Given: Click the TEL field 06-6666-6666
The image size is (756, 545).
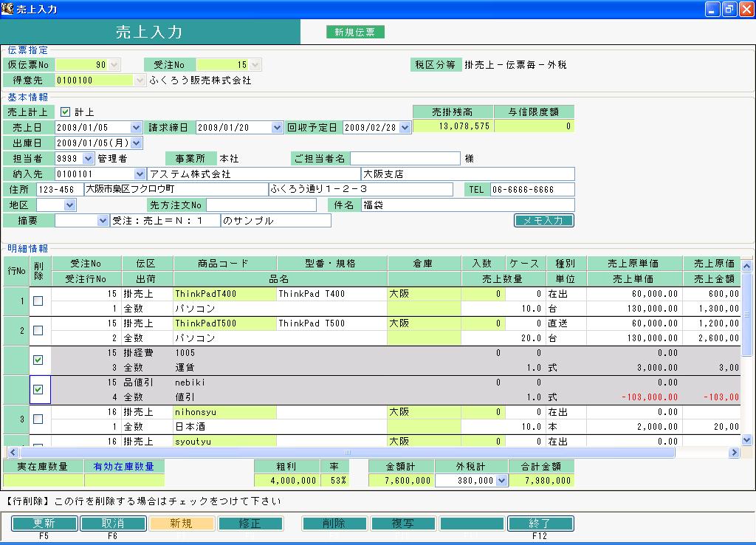Looking at the screenshot, I should click(x=532, y=190).
